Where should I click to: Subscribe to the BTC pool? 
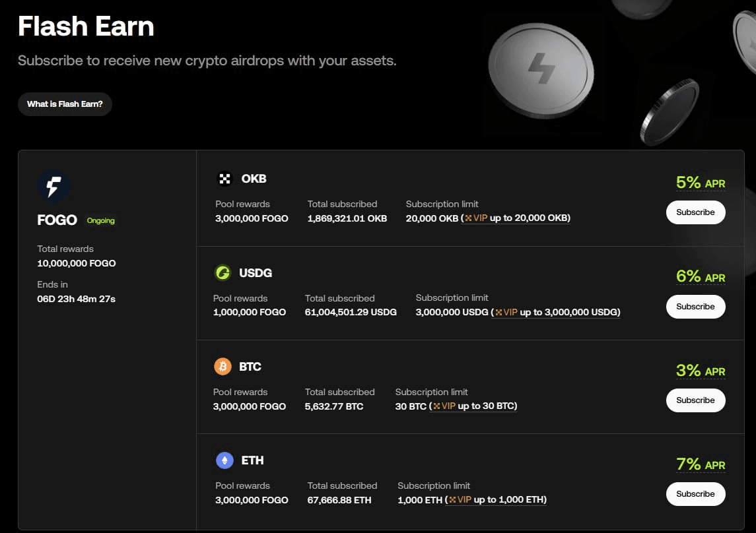click(x=695, y=400)
